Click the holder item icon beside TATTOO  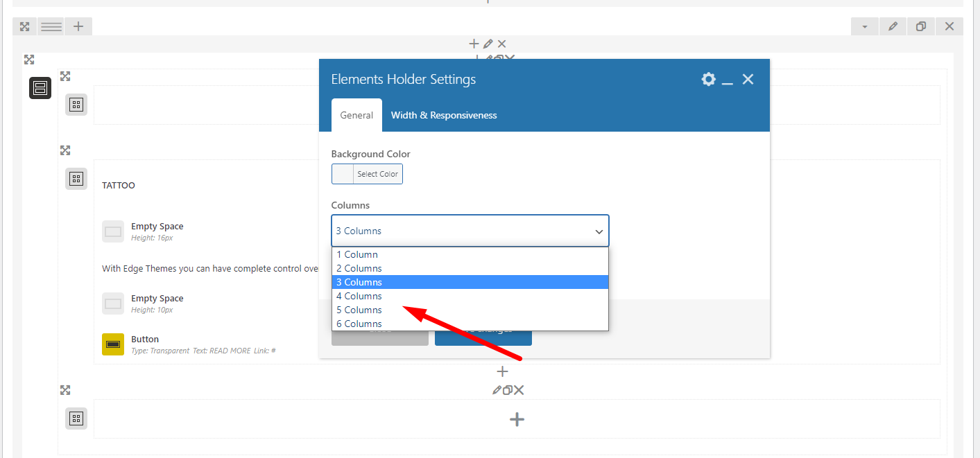(76, 179)
